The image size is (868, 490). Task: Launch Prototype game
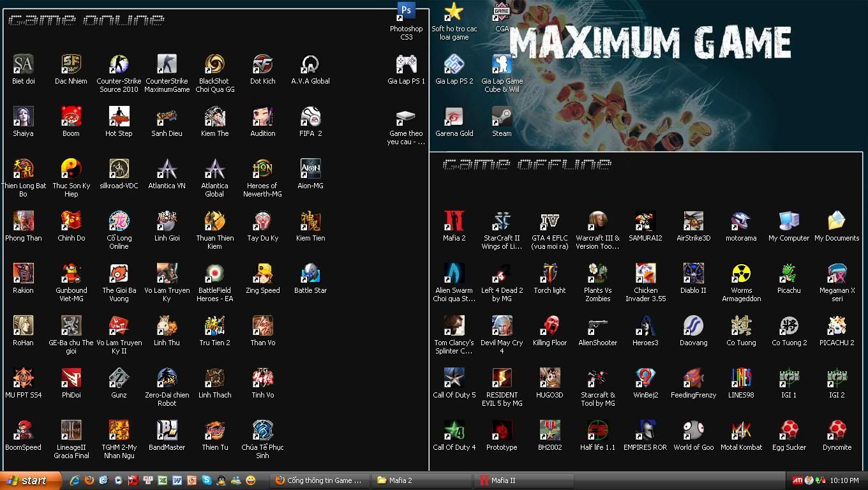[502, 430]
